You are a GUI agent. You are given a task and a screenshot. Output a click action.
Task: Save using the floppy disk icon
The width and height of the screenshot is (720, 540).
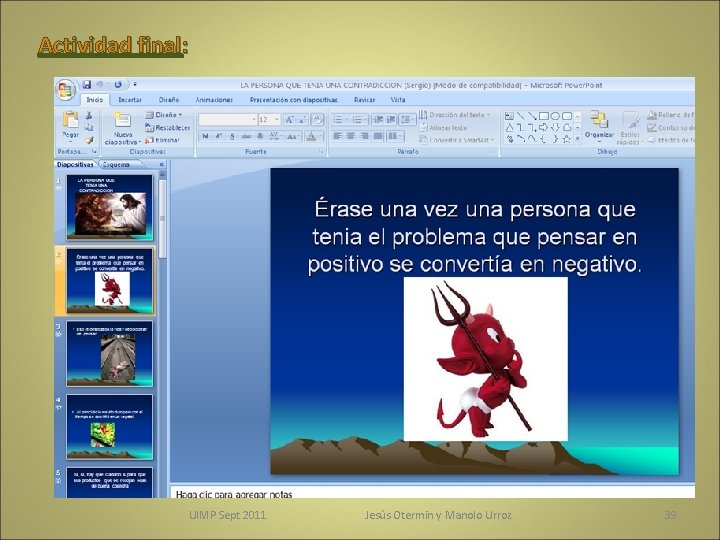[x=87, y=84]
